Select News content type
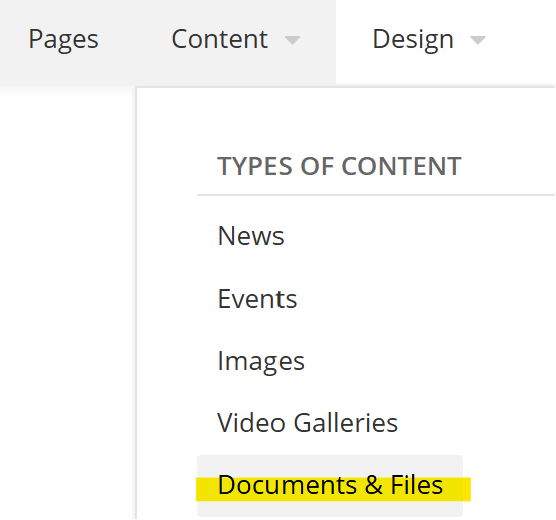The image size is (556, 520). tap(251, 236)
